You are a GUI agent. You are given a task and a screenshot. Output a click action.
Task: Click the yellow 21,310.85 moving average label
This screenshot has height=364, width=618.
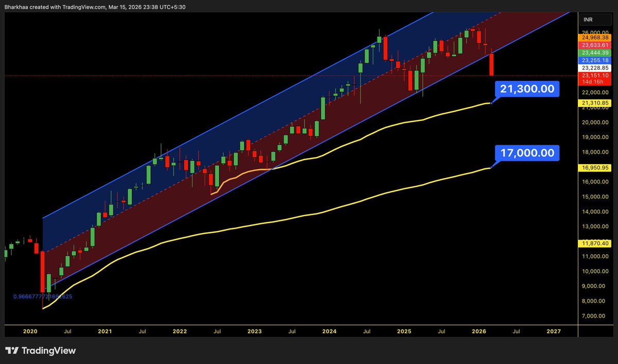(595, 103)
